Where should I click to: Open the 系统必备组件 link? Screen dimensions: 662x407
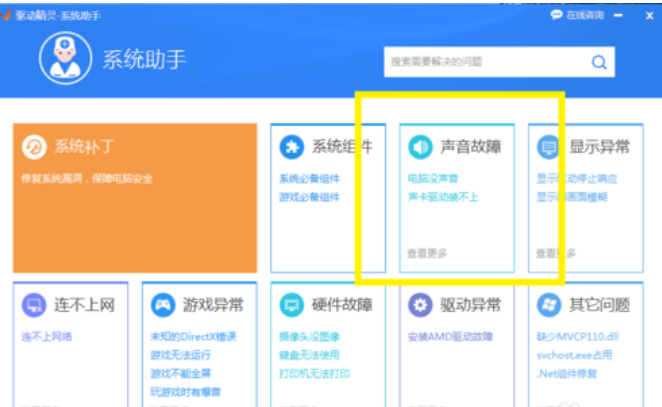pos(309,179)
